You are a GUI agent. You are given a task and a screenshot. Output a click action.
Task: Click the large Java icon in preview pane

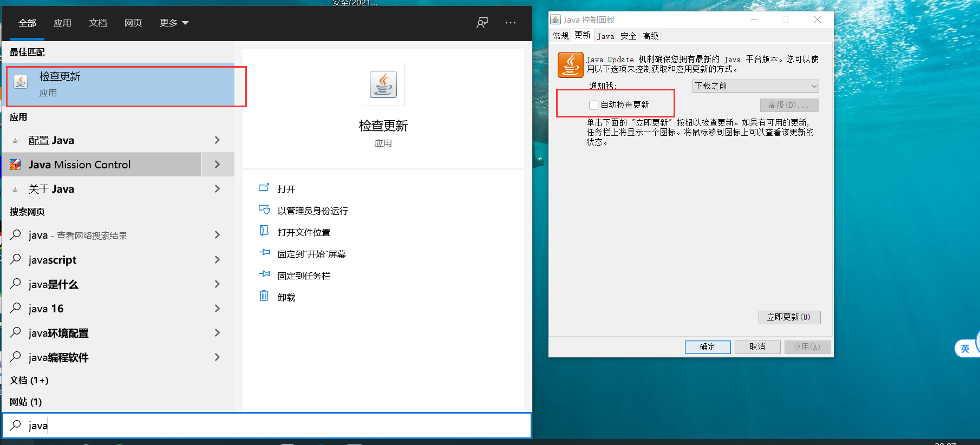(x=383, y=84)
